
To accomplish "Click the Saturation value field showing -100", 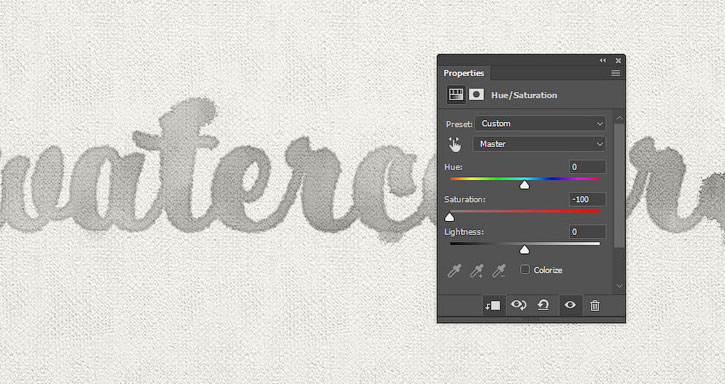I will [x=587, y=199].
